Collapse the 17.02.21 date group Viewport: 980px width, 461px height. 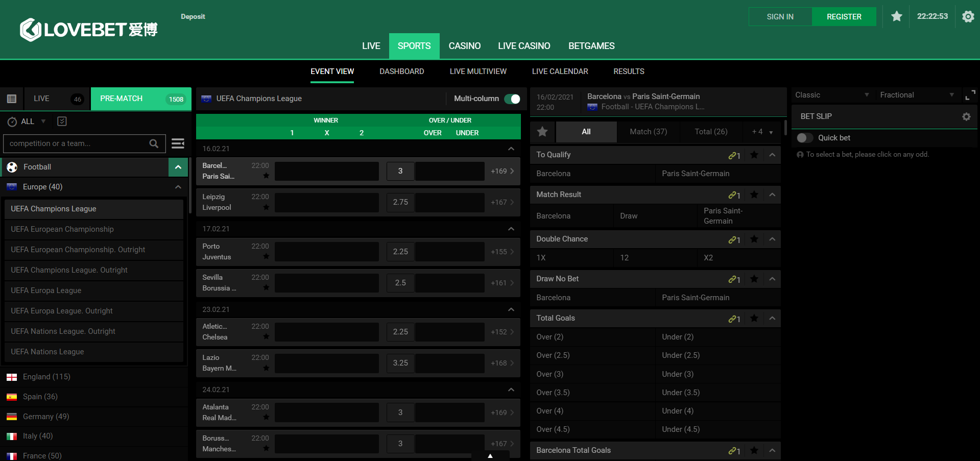511,229
